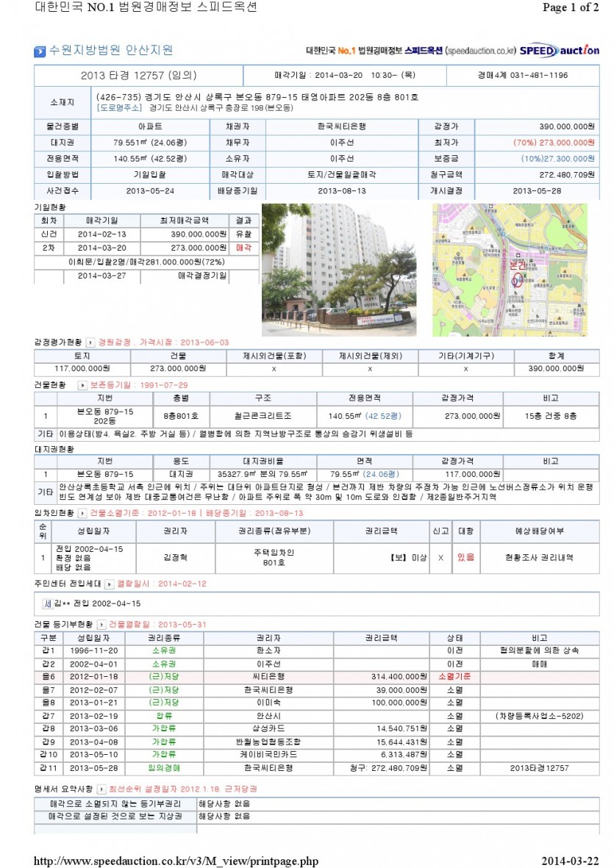Click 35327.9㎡ 분의 79.55㎡ land ratio
The width and height of the screenshot is (614, 868).
tap(263, 474)
